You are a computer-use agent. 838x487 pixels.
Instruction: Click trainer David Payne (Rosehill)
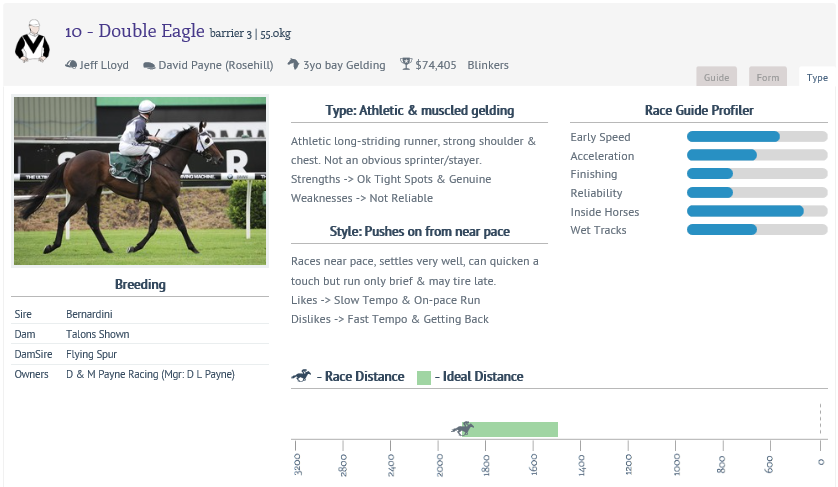click(x=215, y=65)
